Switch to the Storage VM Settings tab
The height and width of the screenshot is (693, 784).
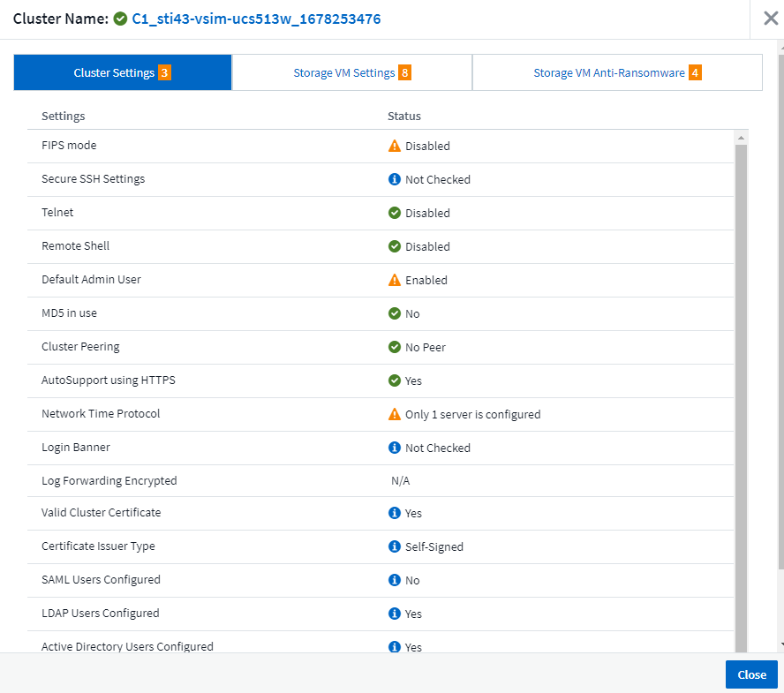click(x=351, y=72)
